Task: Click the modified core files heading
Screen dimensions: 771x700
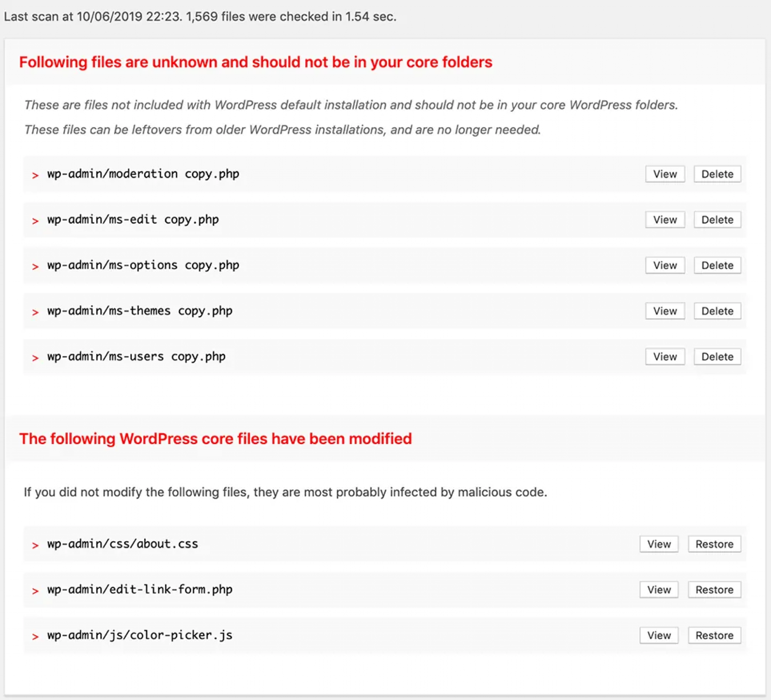Action: [x=215, y=438]
